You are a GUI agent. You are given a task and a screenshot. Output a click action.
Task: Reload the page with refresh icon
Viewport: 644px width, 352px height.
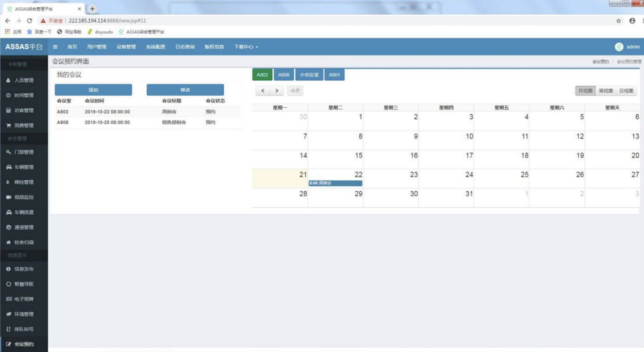tap(30, 21)
